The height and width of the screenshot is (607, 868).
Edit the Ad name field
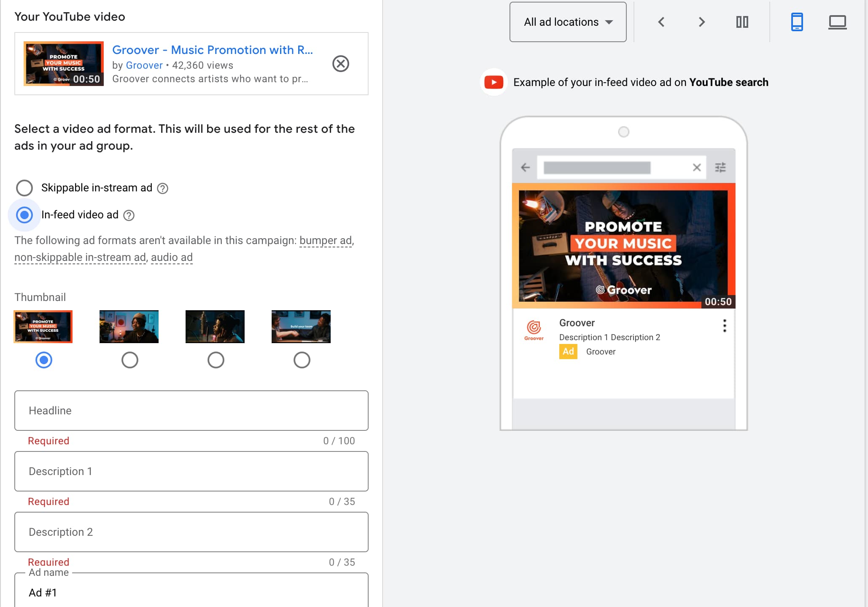coord(191,591)
